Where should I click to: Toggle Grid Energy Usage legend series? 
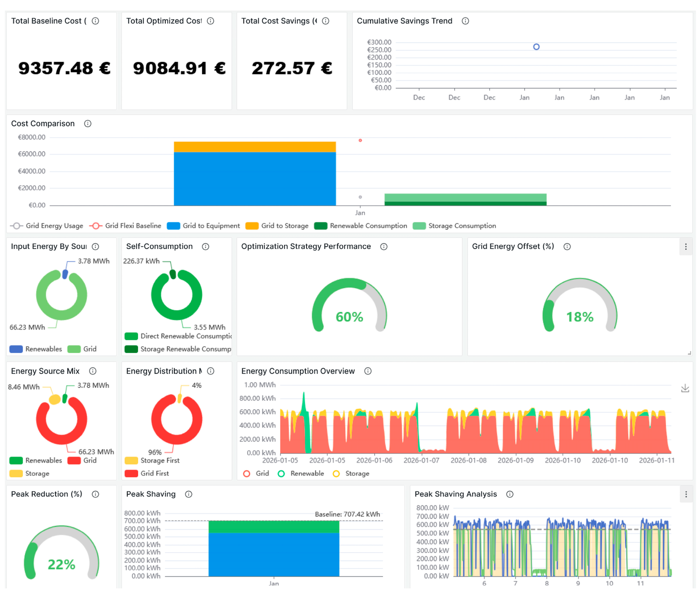pyautogui.click(x=47, y=225)
